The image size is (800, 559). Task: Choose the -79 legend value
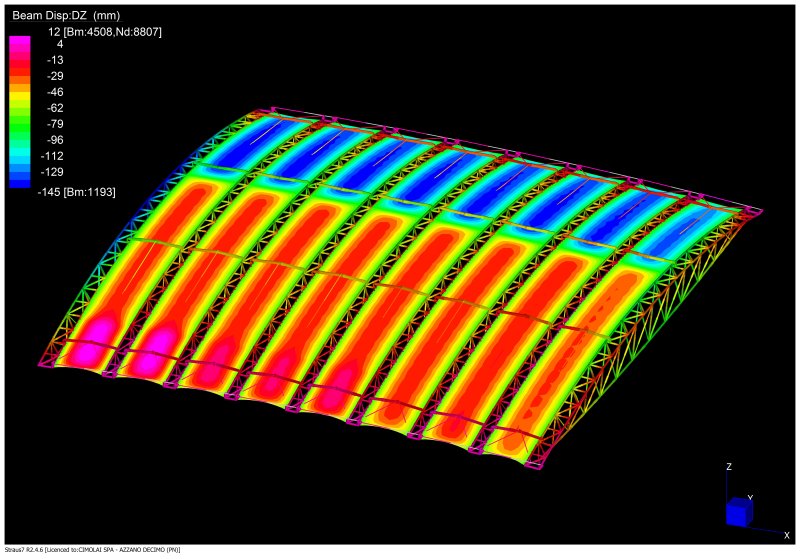click(x=55, y=124)
